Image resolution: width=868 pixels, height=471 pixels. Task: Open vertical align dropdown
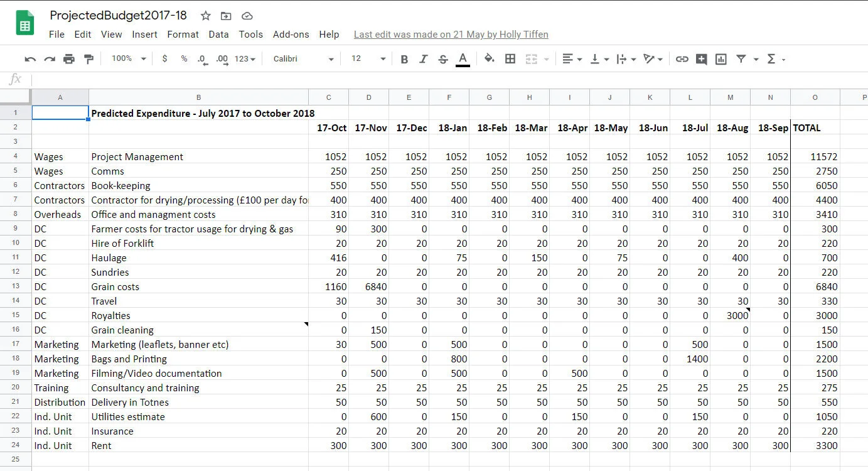pos(599,58)
